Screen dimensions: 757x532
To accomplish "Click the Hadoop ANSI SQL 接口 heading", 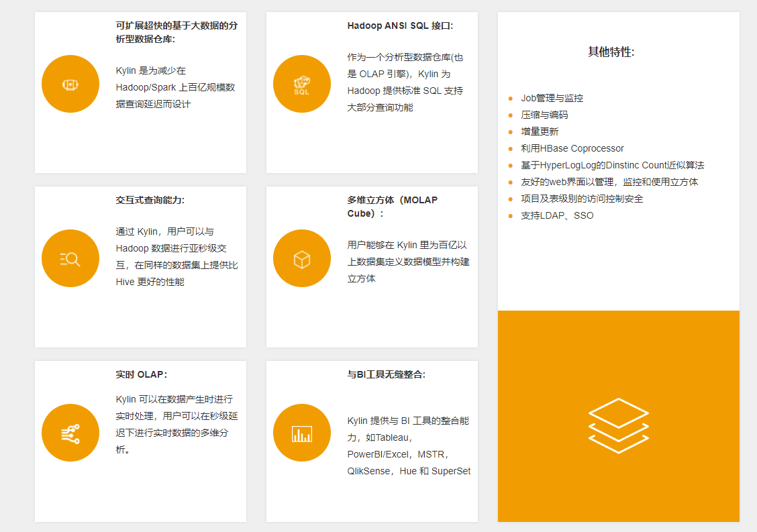I will (x=400, y=25).
